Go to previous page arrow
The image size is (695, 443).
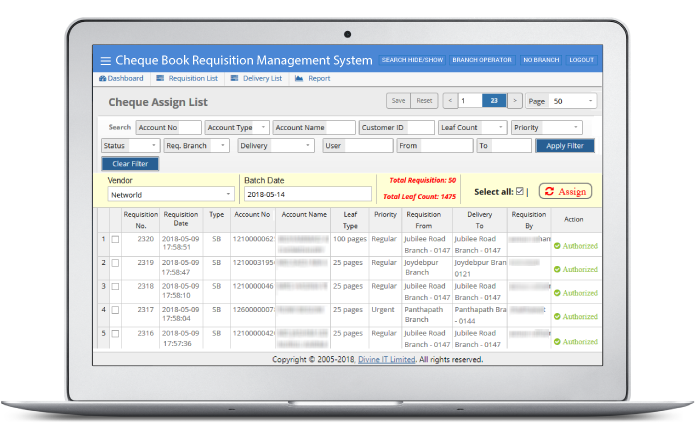[450, 101]
